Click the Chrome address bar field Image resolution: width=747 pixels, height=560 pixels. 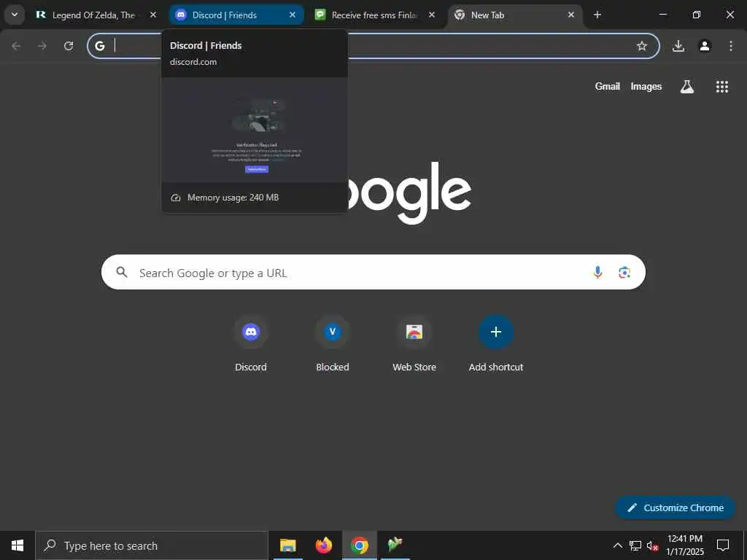(x=373, y=46)
